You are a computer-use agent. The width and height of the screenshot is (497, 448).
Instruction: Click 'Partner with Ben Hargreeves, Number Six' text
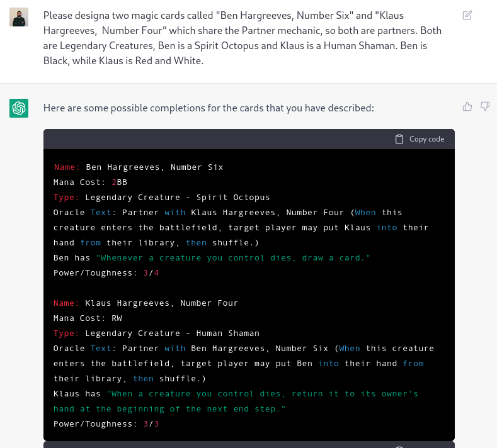coord(225,349)
